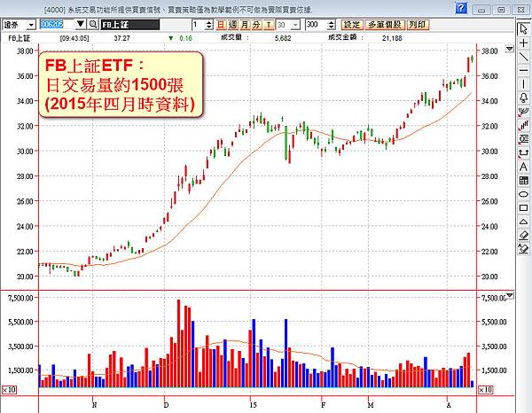Image resolution: width=532 pixels, height=413 pixels.
Task: Select the vertical line drawing tool
Action: pyautogui.click(x=523, y=84)
